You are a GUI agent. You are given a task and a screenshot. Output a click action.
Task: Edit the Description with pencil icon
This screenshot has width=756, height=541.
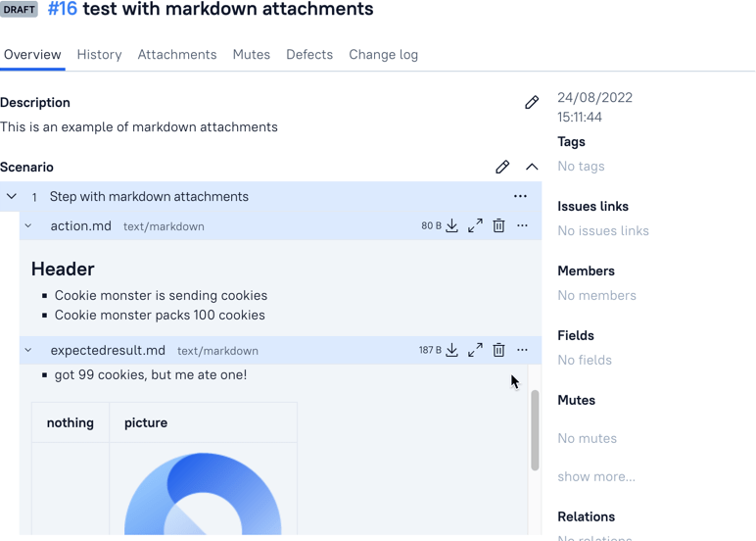click(x=532, y=102)
